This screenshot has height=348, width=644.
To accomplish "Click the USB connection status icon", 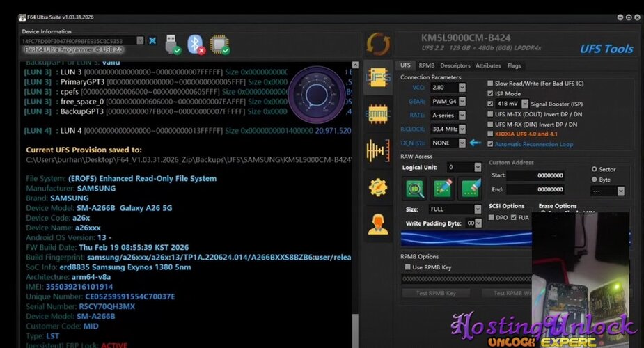I will point(173,45).
